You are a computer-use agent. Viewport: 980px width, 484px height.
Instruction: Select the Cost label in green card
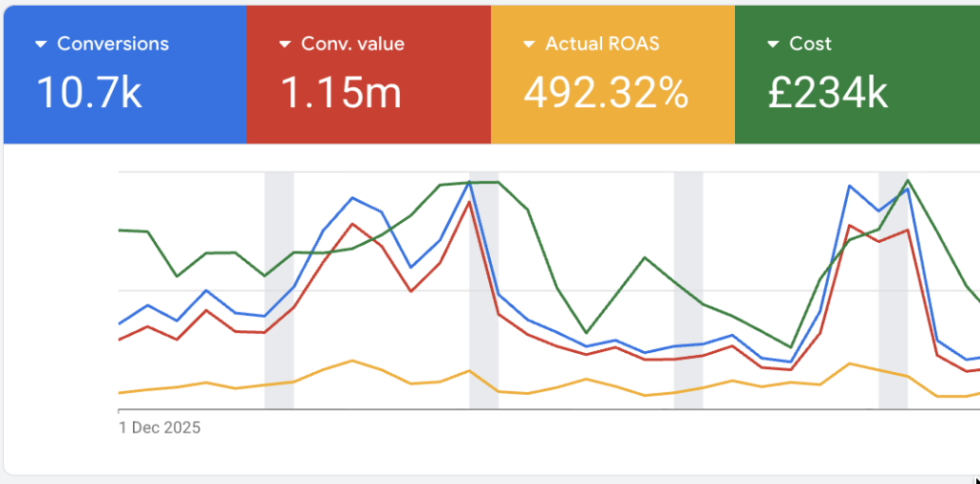tap(810, 44)
